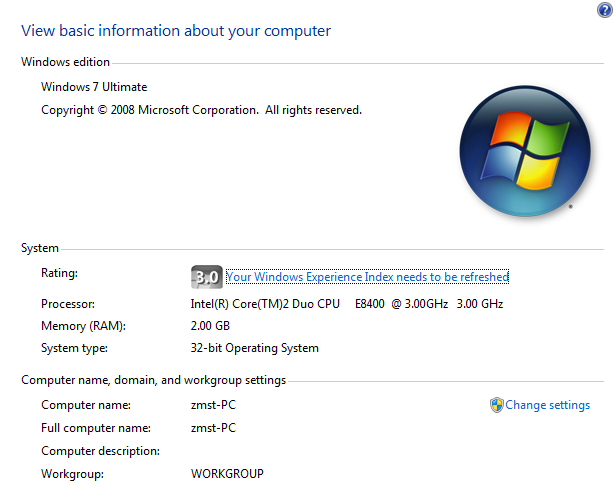This screenshot has width=614, height=494.
Task: Click the 'Processor:' label
Action: pos(68,304)
